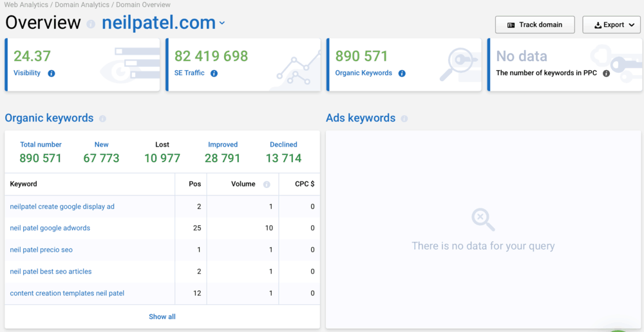The height and width of the screenshot is (332, 644).
Task: Click 'There is no data for your query' message
Action: click(x=483, y=246)
